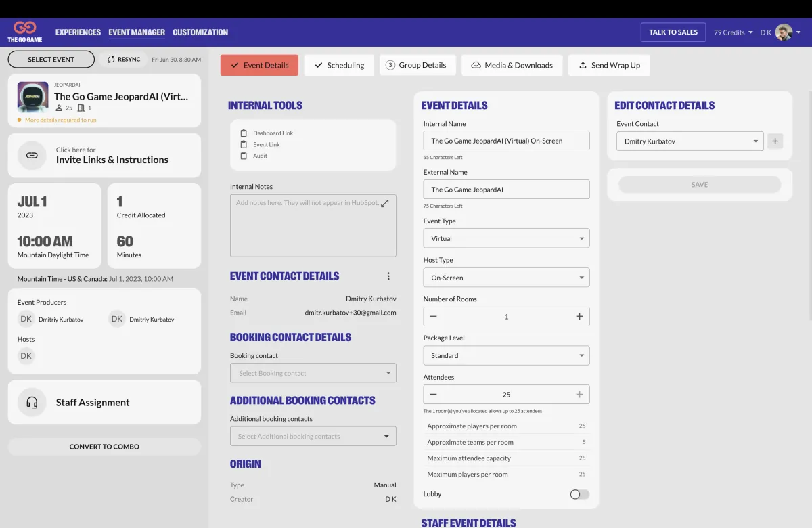The image size is (812, 528).
Task: Open the Event Link
Action: pos(267,144)
